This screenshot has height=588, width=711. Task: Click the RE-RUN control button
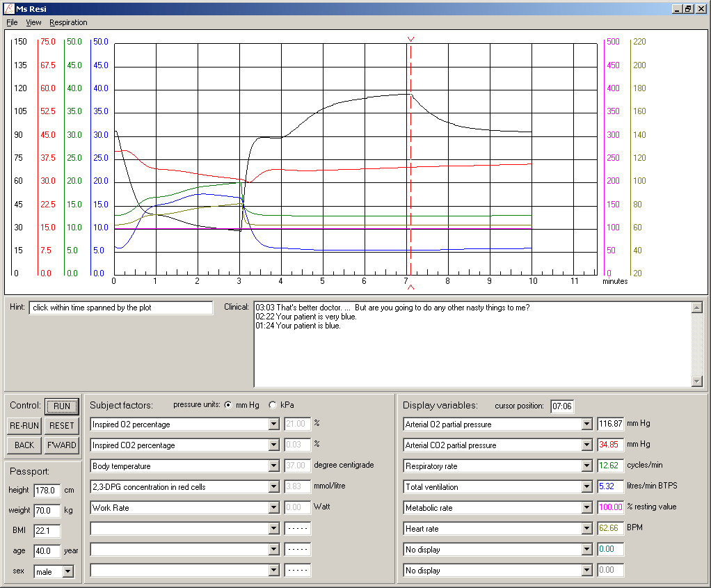tap(24, 426)
